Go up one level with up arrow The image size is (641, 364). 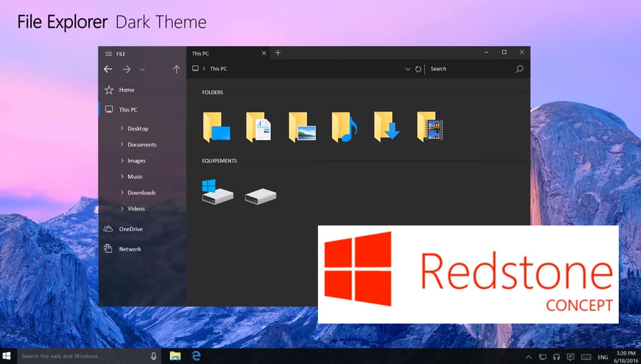click(176, 69)
